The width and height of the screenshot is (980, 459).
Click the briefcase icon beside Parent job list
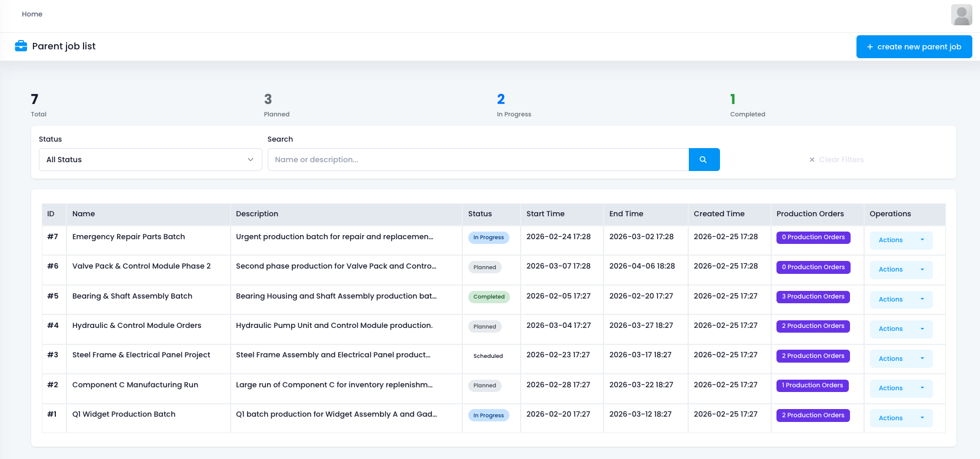(x=21, y=46)
